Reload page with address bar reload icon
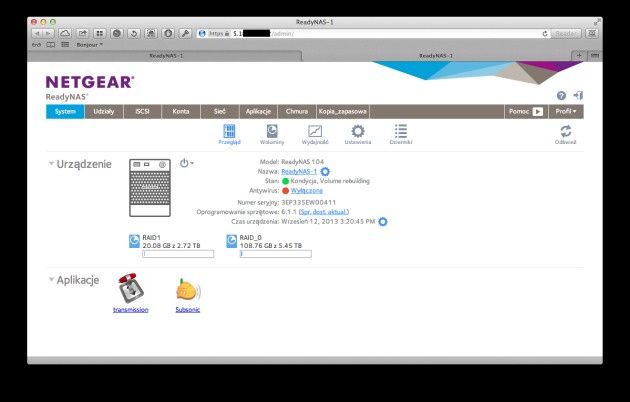The height and width of the screenshot is (402, 630). pyautogui.click(x=545, y=34)
